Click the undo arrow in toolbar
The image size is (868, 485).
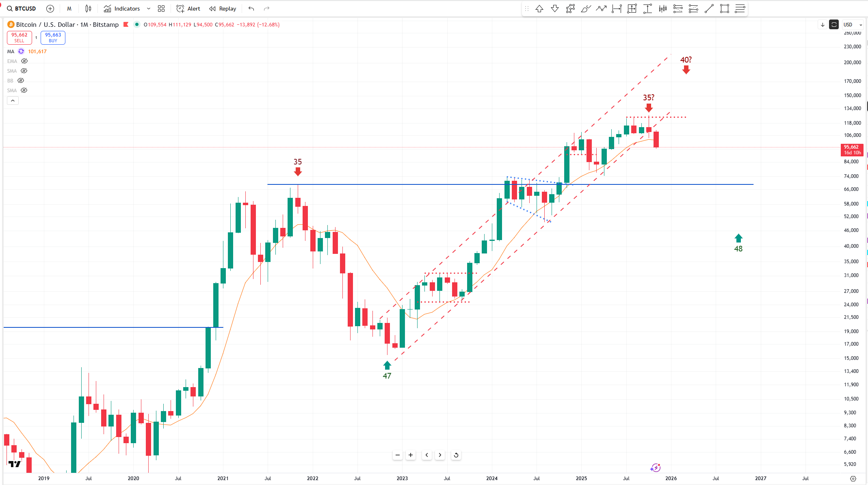(x=251, y=9)
